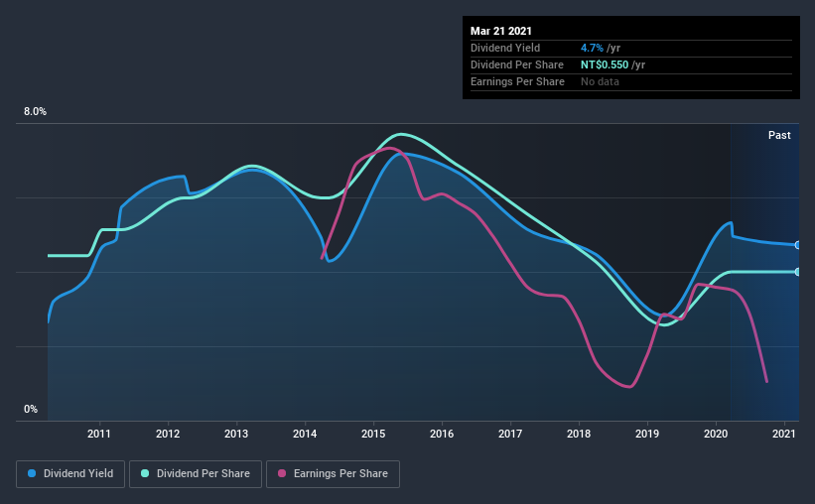Click the teal Dividend Per Share legend dot
Screen dimensions: 815x504
click(145, 473)
